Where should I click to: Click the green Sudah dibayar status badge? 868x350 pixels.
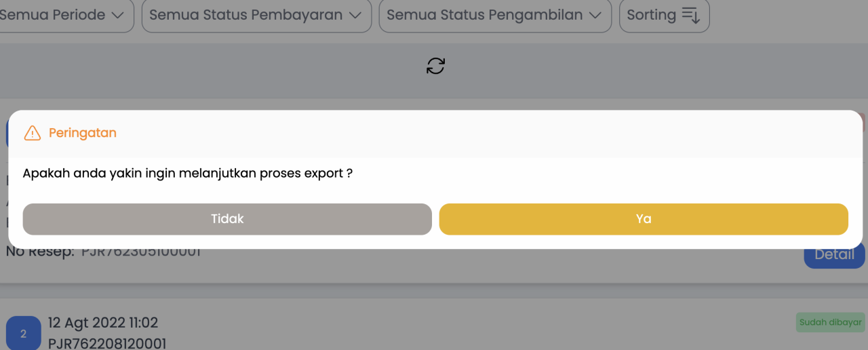[x=830, y=323]
